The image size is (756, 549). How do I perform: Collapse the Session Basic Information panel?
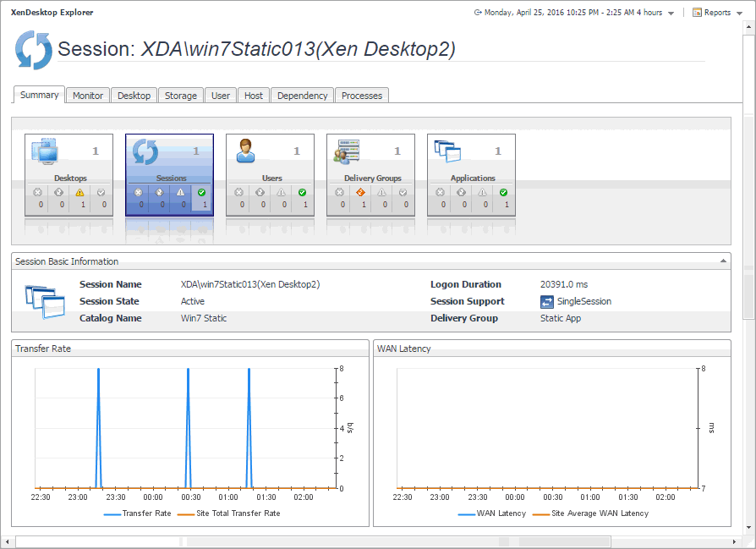(x=723, y=261)
